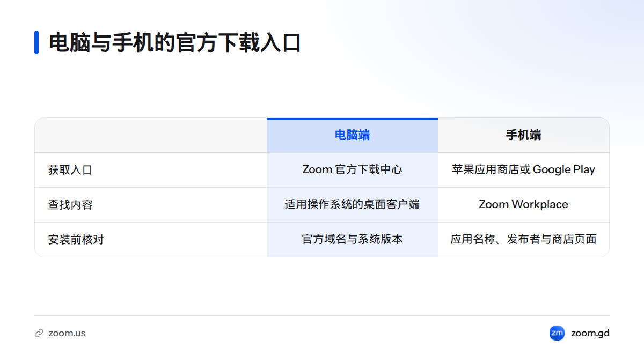Click the 获取入口 row label
This screenshot has height=362, width=644.
(70, 170)
